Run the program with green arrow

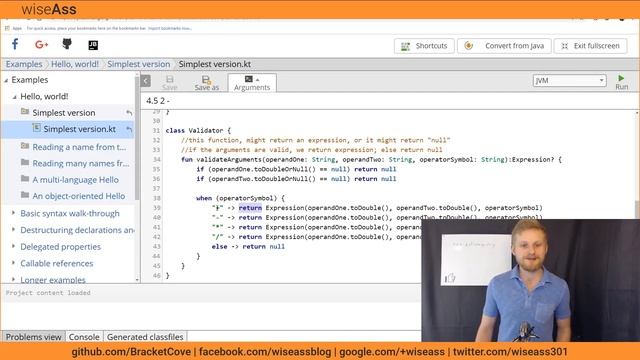(x=621, y=82)
